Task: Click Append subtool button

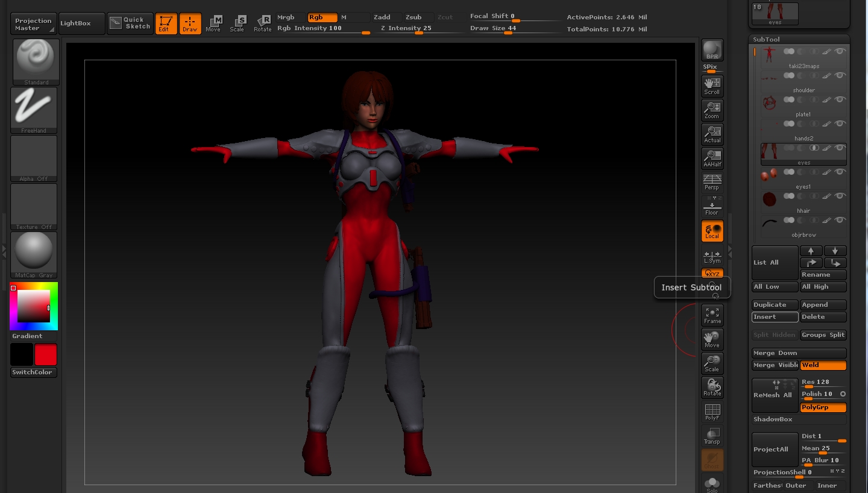Action: click(x=823, y=305)
